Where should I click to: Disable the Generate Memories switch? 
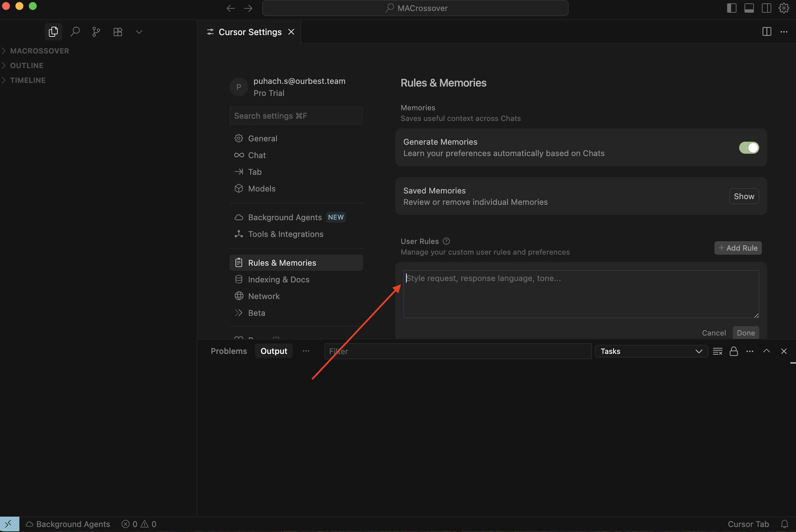(x=749, y=148)
